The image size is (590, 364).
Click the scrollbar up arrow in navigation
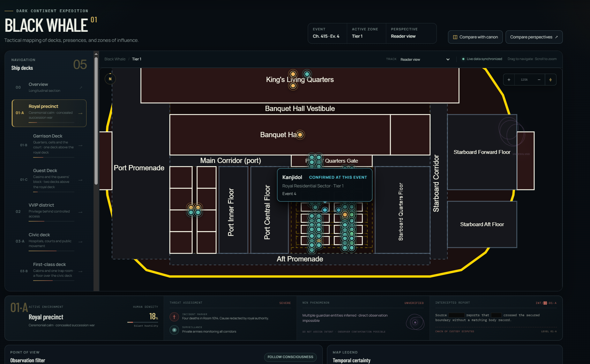[96, 54]
